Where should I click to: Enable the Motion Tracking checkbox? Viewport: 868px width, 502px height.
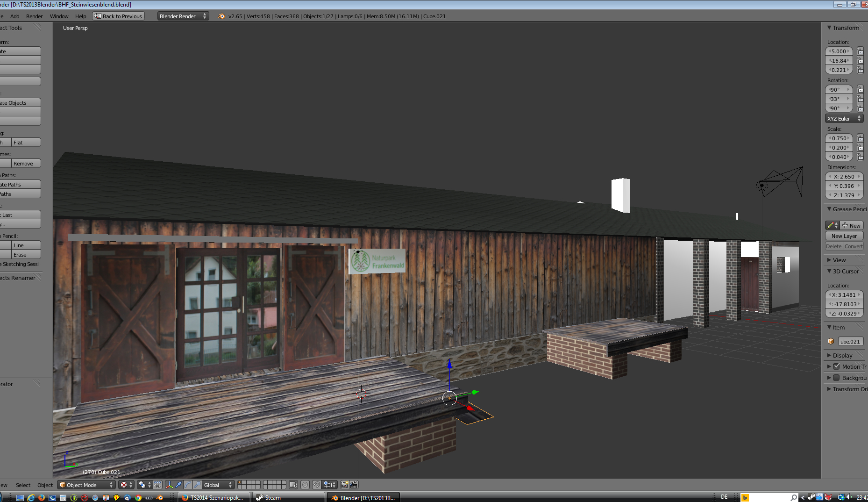pyautogui.click(x=837, y=366)
